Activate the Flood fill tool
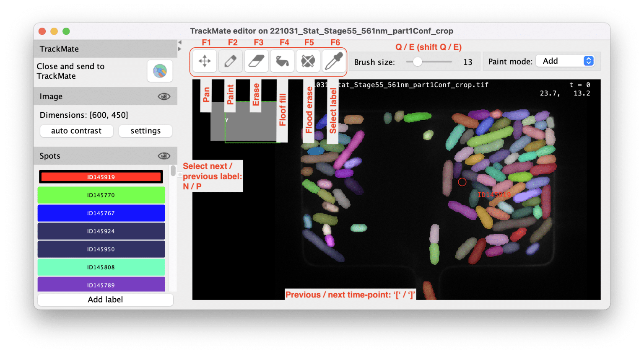644x354 pixels. click(x=282, y=61)
